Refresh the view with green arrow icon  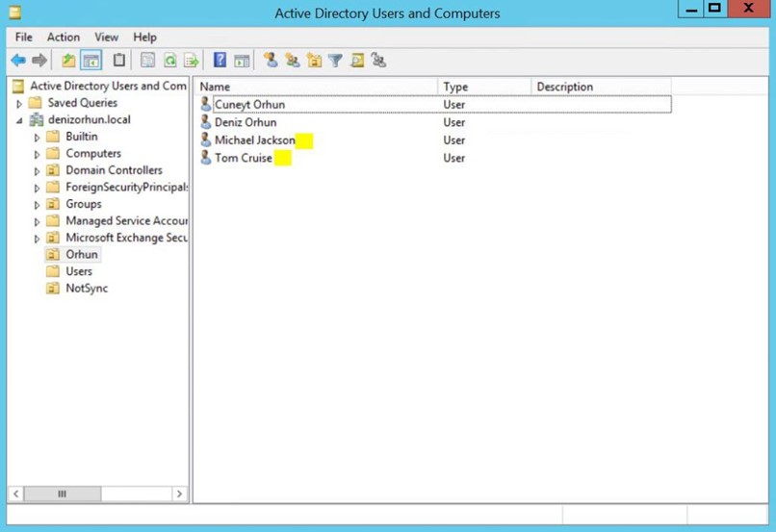[x=169, y=61]
